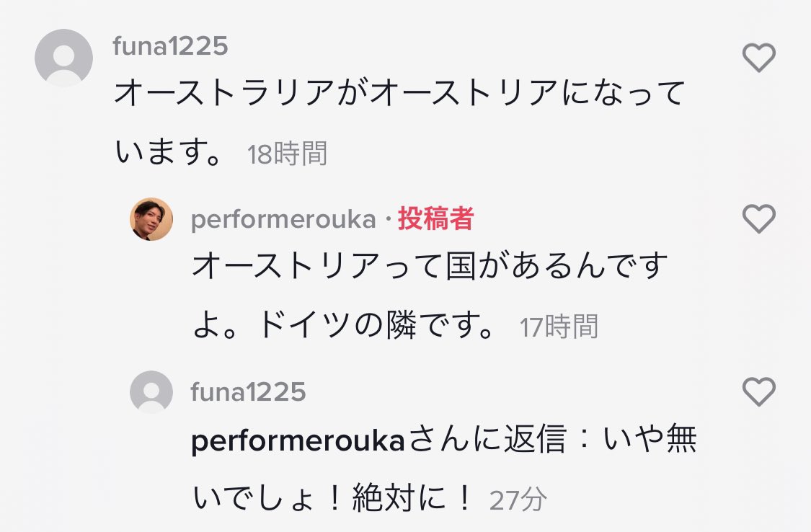The width and height of the screenshot is (811, 532).
Task: Open the bold performerouka mention in the reply
Action: click(298, 441)
